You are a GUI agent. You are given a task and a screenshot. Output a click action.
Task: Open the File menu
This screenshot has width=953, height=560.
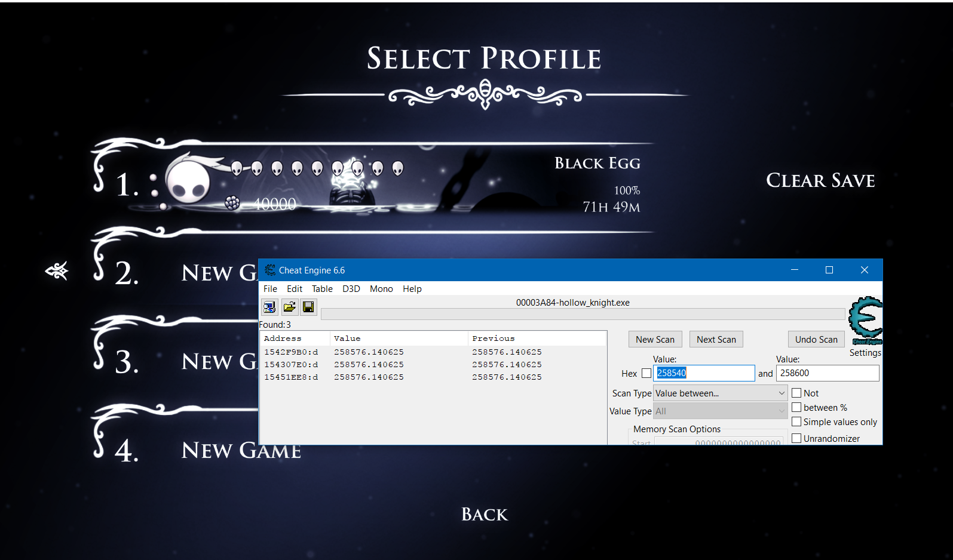point(270,288)
